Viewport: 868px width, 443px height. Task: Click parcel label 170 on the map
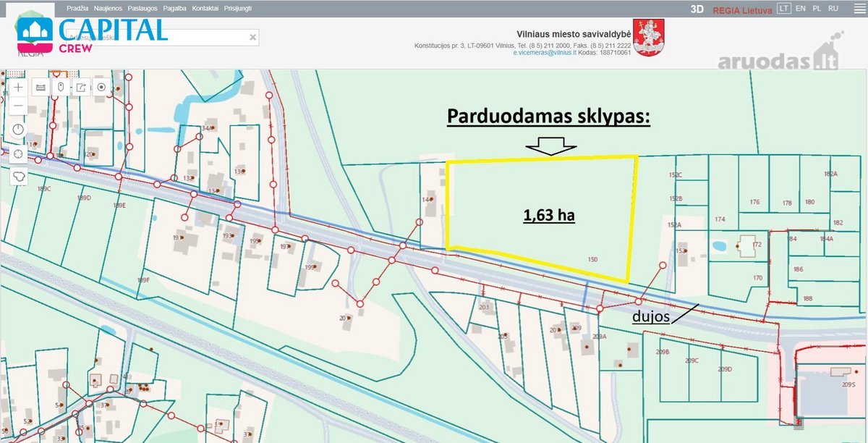757,278
